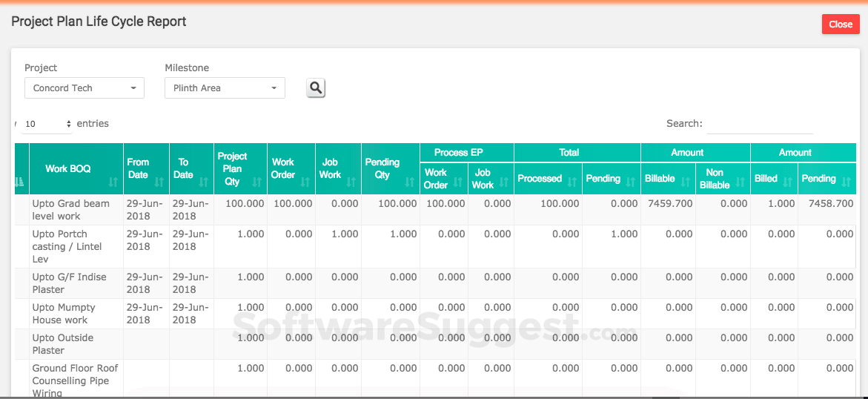868x399 pixels.
Task: Open the Project dropdown showing Concord Tech
Action: click(85, 88)
